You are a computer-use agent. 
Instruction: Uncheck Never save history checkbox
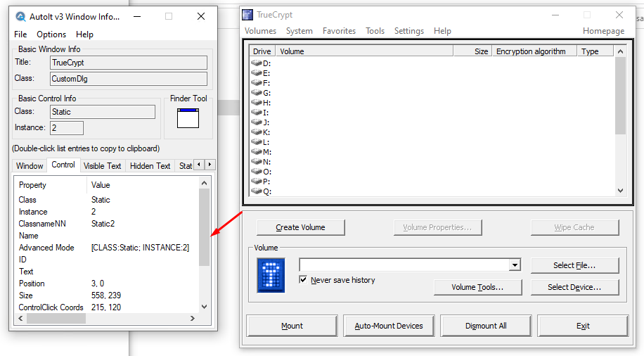coord(303,280)
